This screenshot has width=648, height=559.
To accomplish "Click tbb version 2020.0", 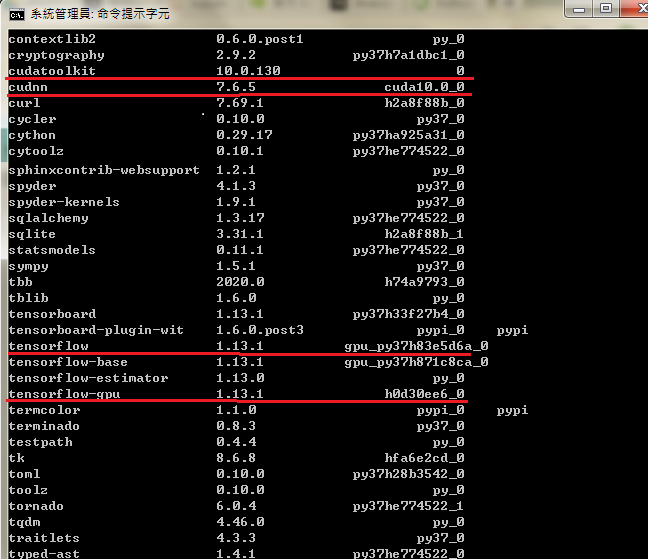I will (240, 282).
